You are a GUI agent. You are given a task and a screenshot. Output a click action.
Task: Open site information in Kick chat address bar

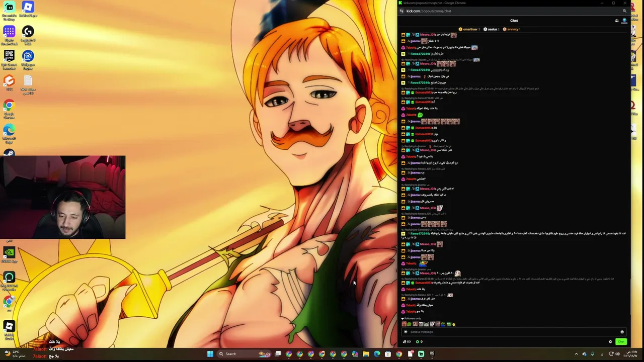[401, 11]
